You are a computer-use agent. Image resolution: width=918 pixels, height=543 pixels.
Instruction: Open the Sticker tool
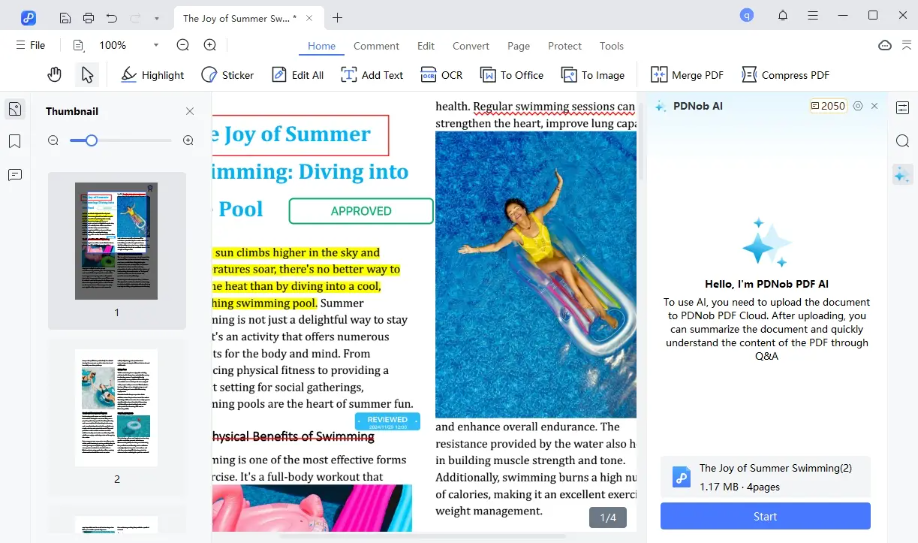click(x=227, y=75)
